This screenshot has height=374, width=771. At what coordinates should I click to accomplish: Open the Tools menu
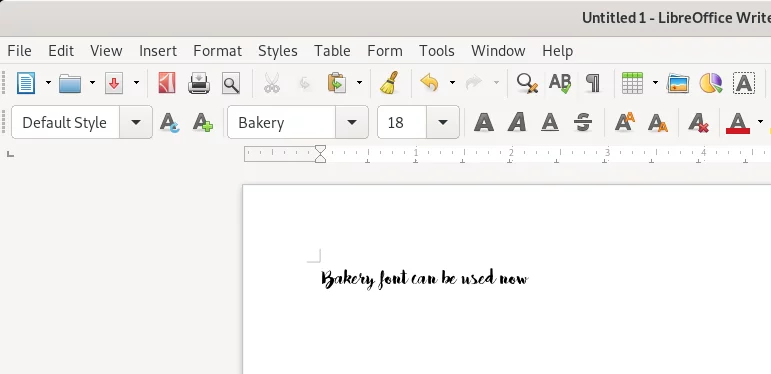pos(437,51)
